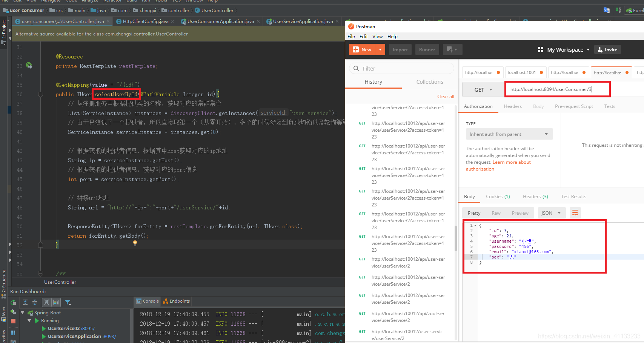
Task: Open the My Workspace dropdown
Action: (569, 49)
